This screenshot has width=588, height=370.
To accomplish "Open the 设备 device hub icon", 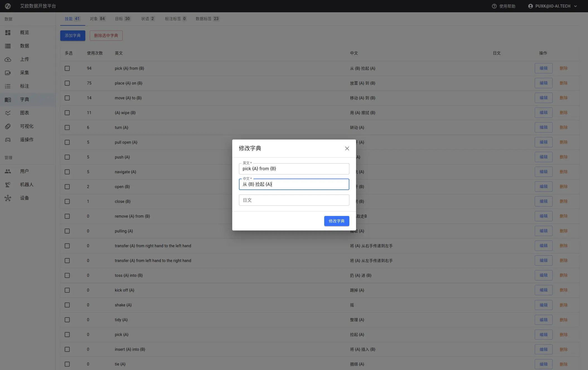I will click(x=8, y=198).
